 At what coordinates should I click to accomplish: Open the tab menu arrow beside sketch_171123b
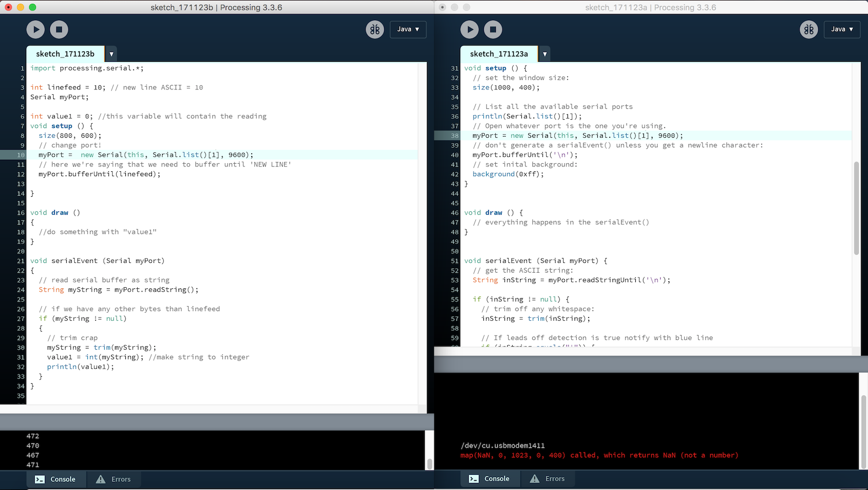(x=111, y=54)
